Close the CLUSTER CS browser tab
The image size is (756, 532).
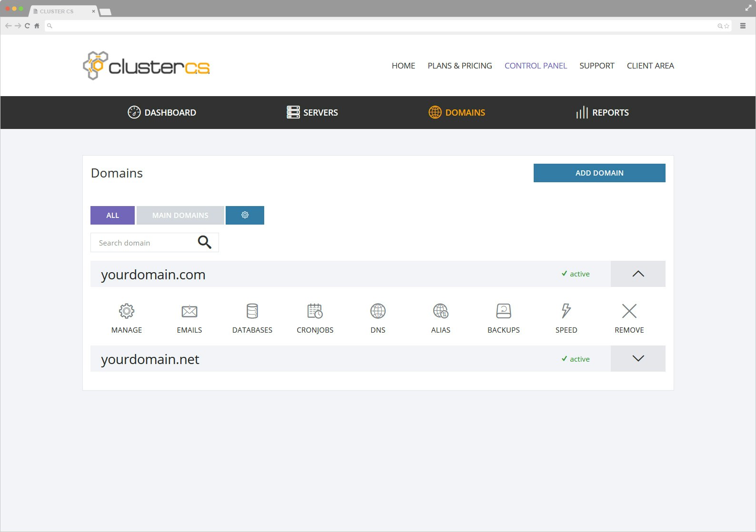pos(93,11)
